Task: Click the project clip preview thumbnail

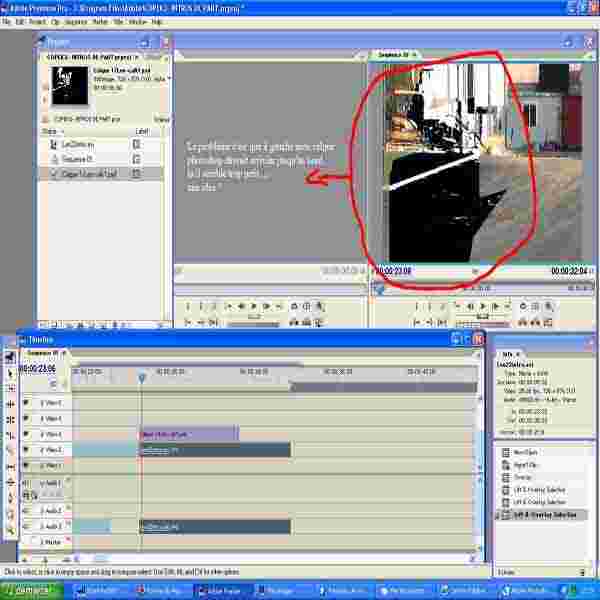Action: tap(70, 85)
